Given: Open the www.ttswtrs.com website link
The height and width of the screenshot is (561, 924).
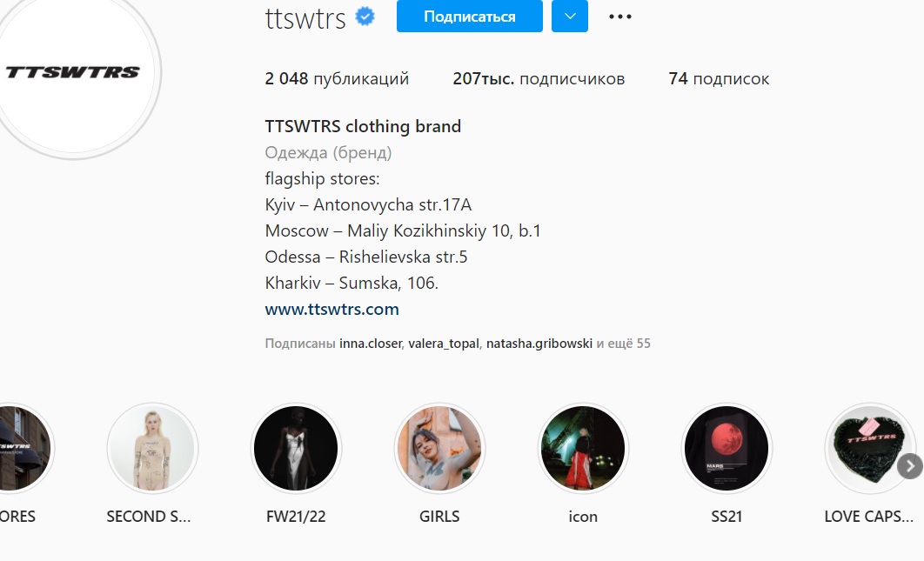Looking at the screenshot, I should (x=331, y=310).
